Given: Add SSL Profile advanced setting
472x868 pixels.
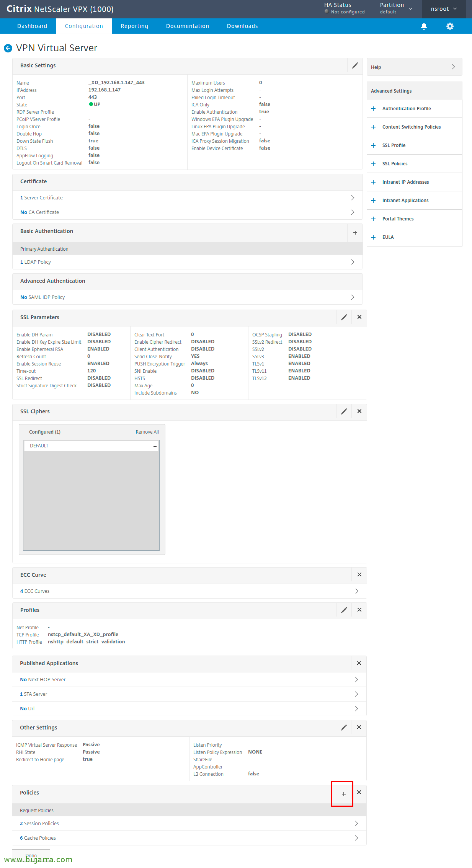Looking at the screenshot, I should click(x=415, y=145).
